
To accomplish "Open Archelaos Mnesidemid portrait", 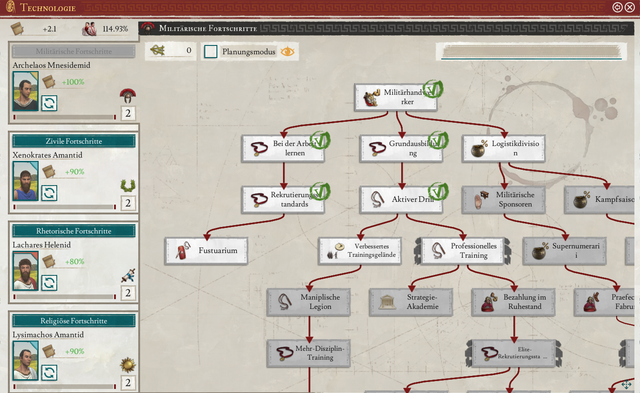I will tap(25, 91).
